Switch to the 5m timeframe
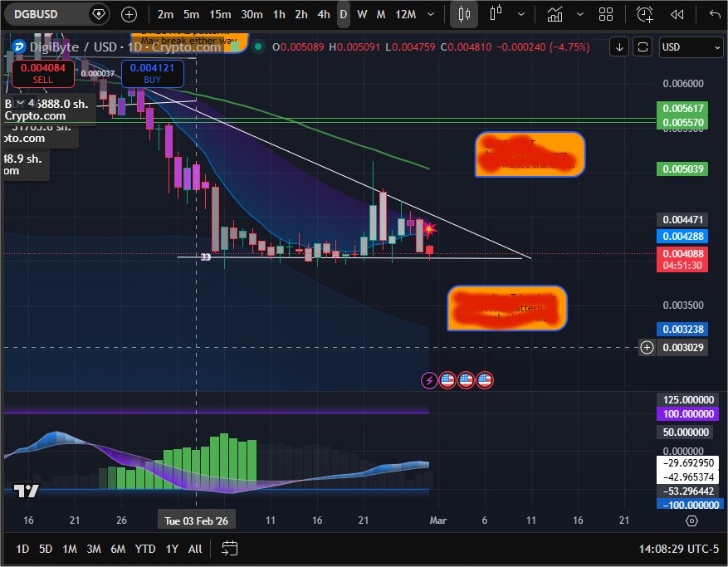This screenshot has height=567, width=728. point(191,15)
